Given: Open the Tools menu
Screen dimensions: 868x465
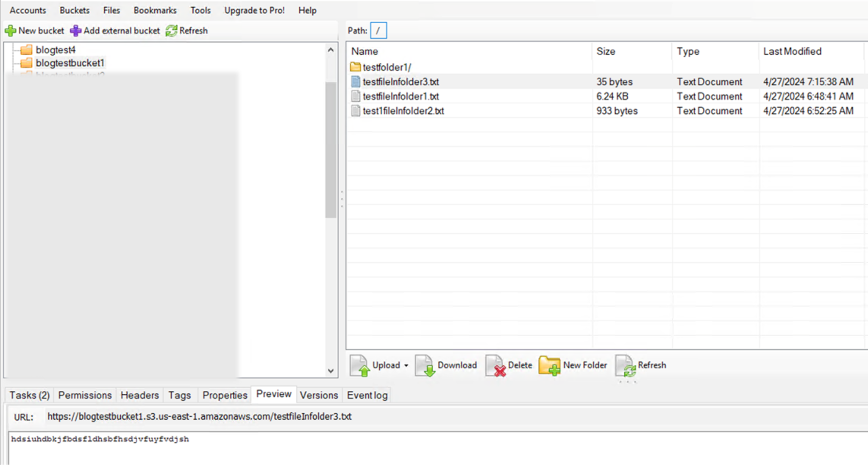Looking at the screenshot, I should click(x=200, y=10).
